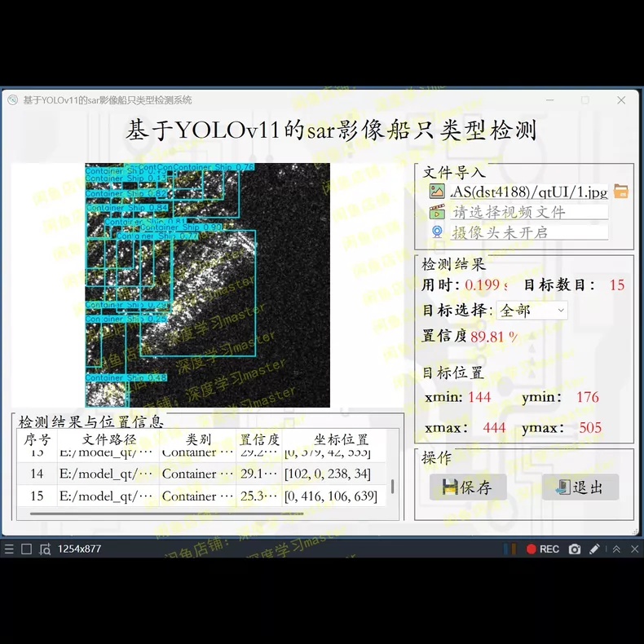Click the xmax value 444
644x644 pixels.
pyautogui.click(x=494, y=427)
